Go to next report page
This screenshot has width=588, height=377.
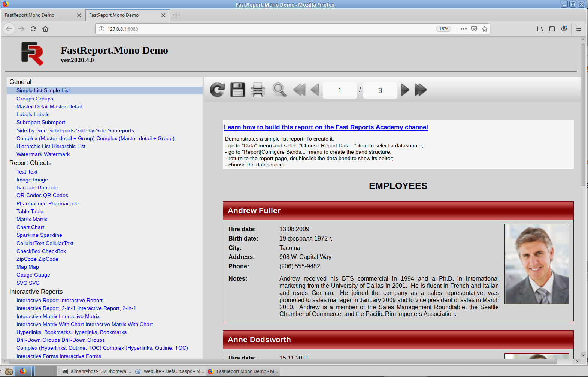tap(405, 90)
